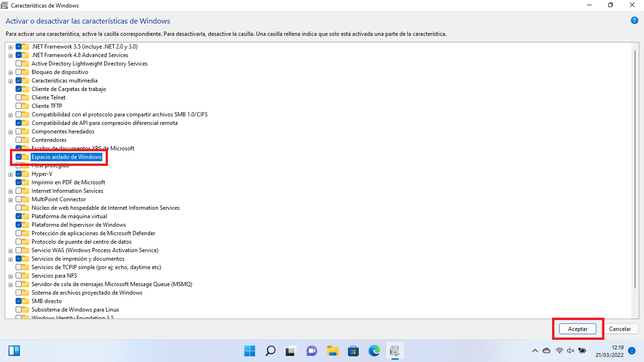Check Protocolo de puente del centro de datos
The height and width of the screenshot is (362, 644).
click(x=18, y=242)
